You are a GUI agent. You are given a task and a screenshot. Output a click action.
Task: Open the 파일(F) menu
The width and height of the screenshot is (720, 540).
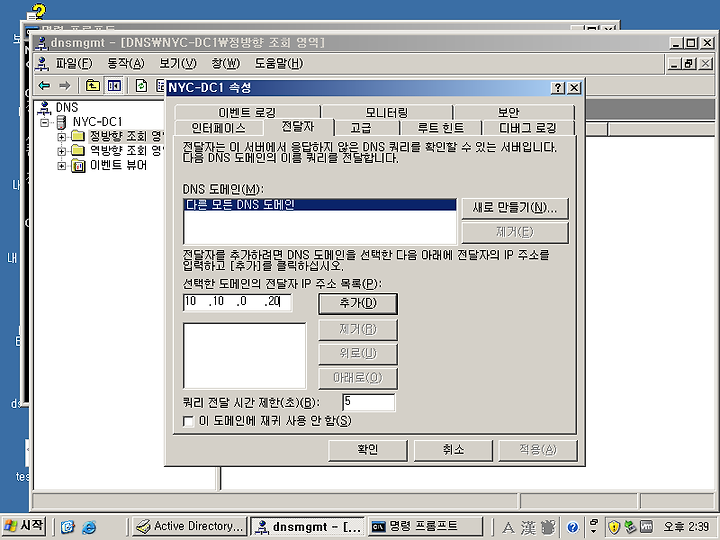click(74, 63)
